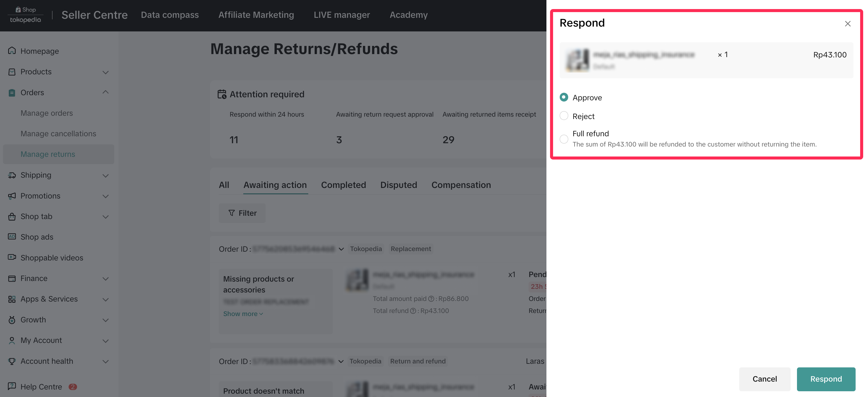Click the Account health trophy icon
This screenshot has width=868, height=397.
12,361
